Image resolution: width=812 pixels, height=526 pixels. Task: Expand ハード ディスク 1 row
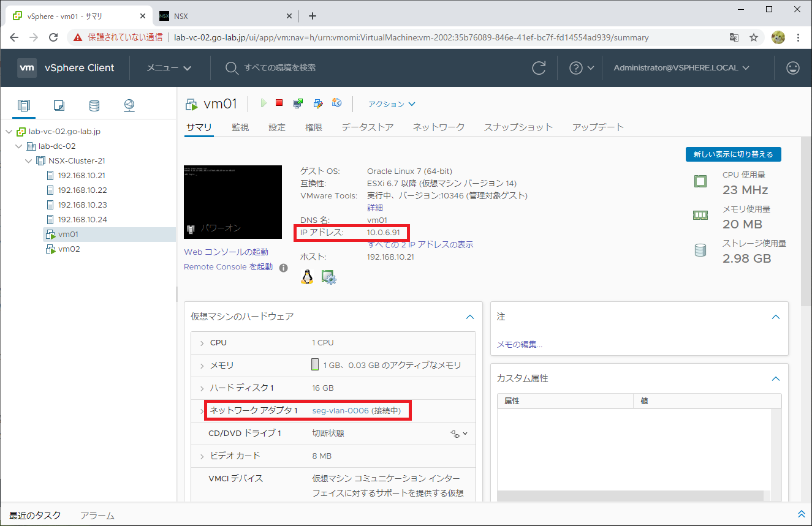tap(202, 388)
